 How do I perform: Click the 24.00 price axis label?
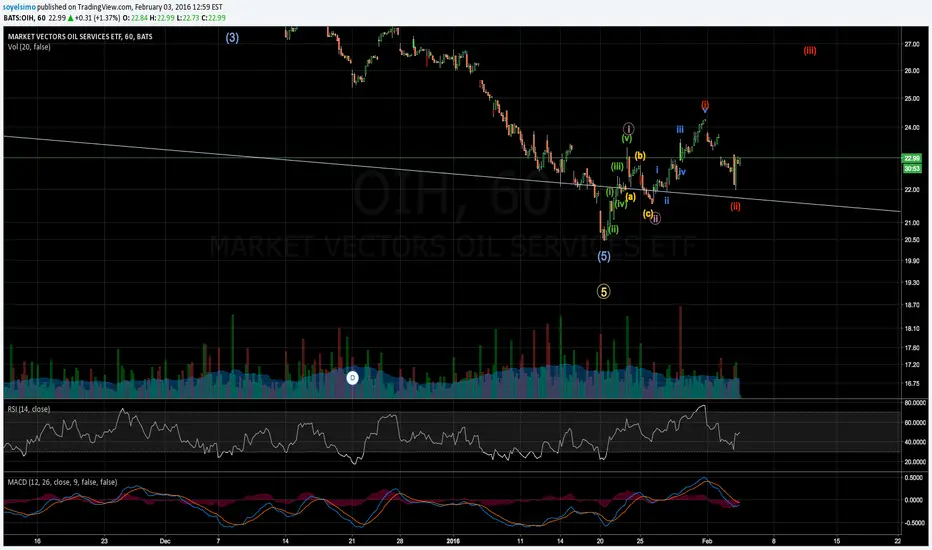[x=912, y=128]
